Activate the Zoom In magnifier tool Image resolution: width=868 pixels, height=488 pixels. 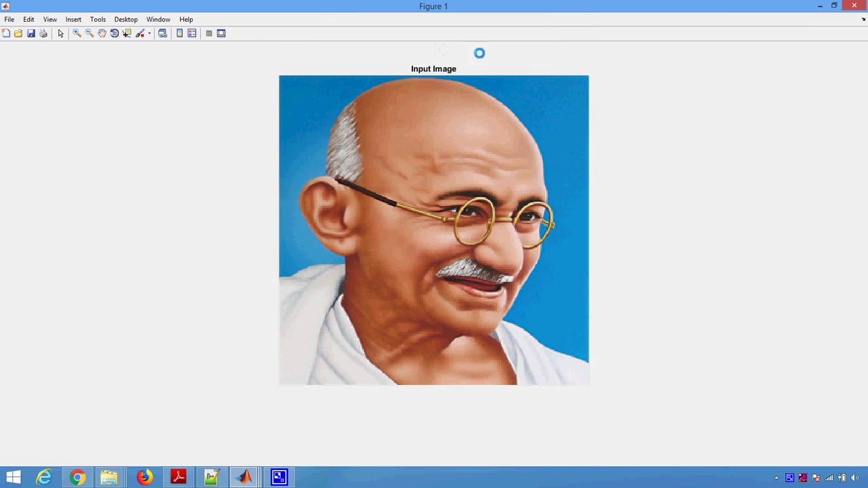tap(77, 33)
